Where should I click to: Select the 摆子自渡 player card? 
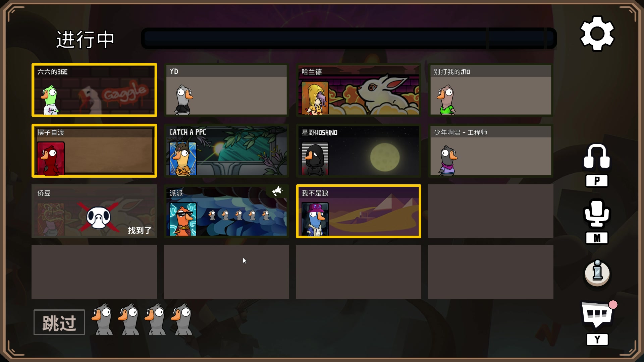(94, 150)
